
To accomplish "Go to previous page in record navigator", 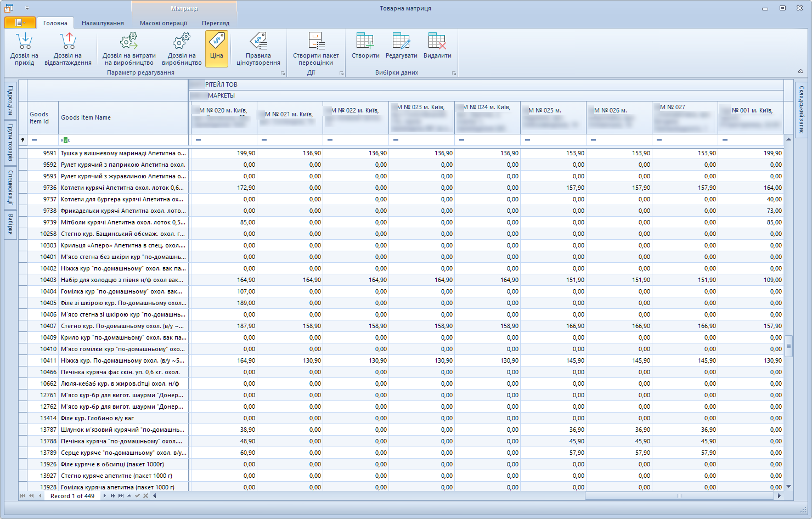I will tap(31, 496).
